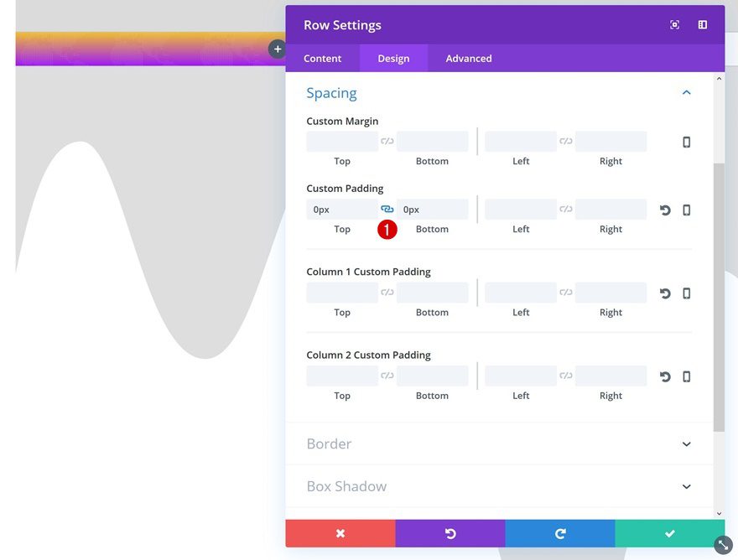Expand the Border section
This screenshot has height=560, width=738.
click(687, 443)
